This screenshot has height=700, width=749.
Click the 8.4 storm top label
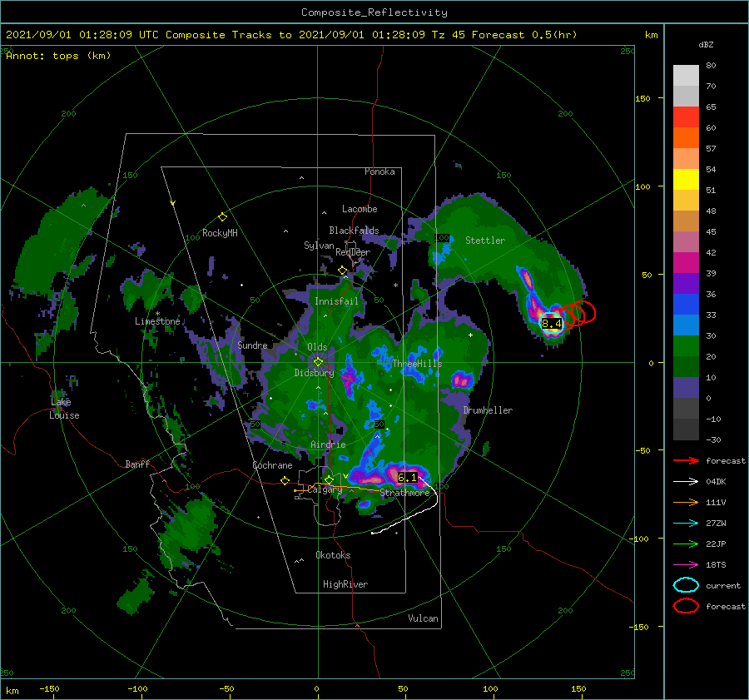click(552, 324)
